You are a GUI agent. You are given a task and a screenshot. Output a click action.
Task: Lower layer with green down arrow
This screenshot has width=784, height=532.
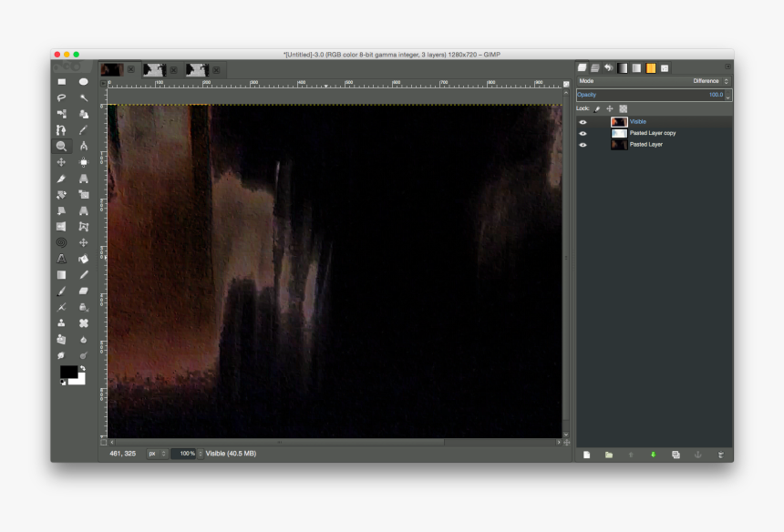click(x=653, y=455)
